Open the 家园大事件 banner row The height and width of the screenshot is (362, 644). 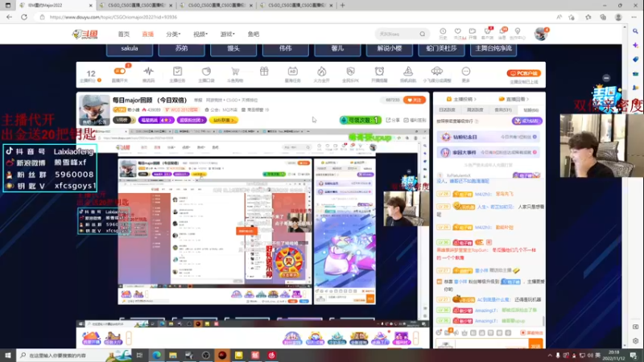point(489,152)
